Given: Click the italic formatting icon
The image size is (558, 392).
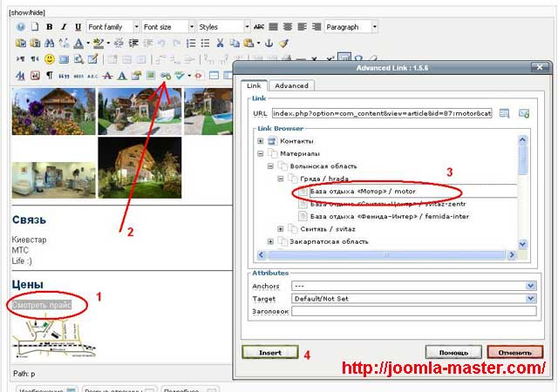Looking at the screenshot, I should coord(64,27).
